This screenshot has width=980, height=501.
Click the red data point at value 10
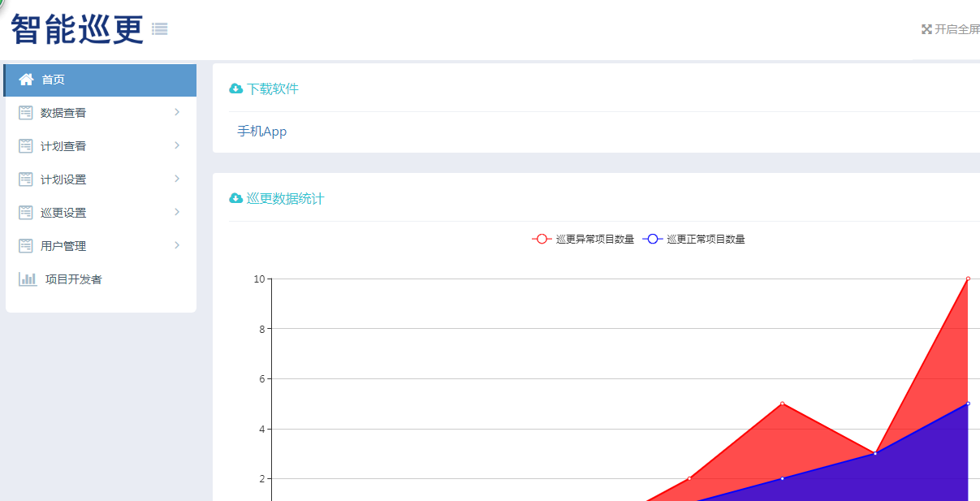point(966,277)
